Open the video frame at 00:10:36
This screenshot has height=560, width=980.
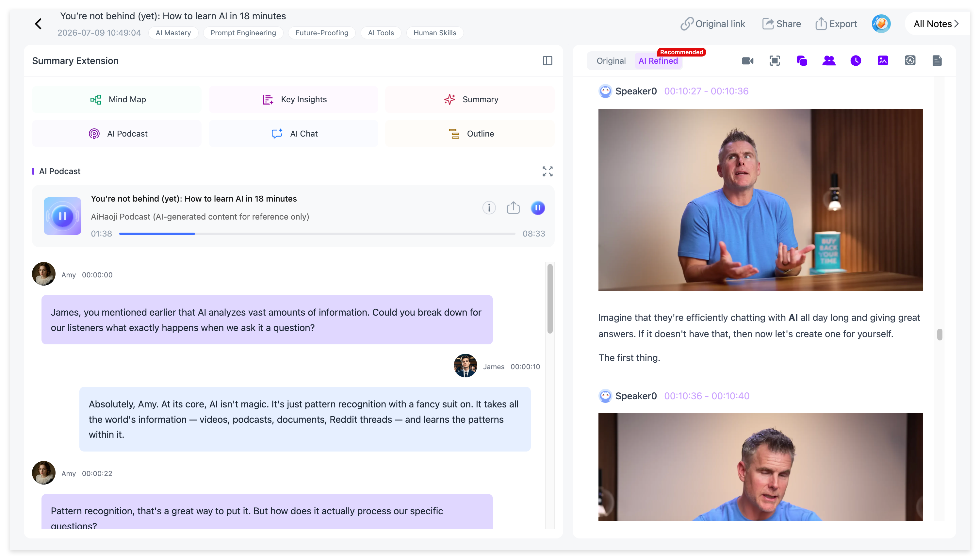pos(760,467)
